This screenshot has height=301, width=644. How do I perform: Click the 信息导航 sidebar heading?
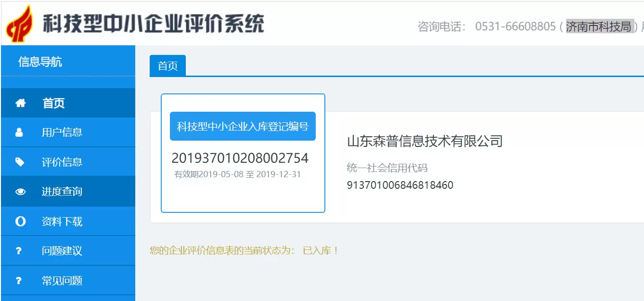[x=40, y=62]
